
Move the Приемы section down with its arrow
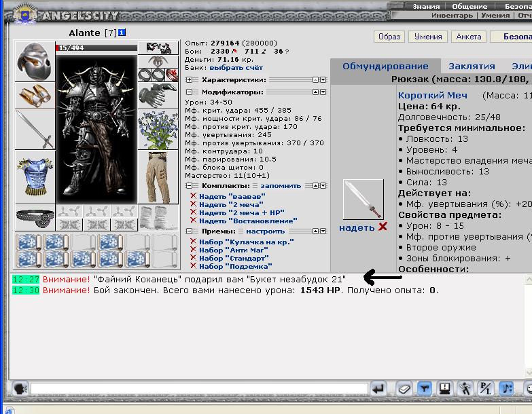click(x=323, y=231)
